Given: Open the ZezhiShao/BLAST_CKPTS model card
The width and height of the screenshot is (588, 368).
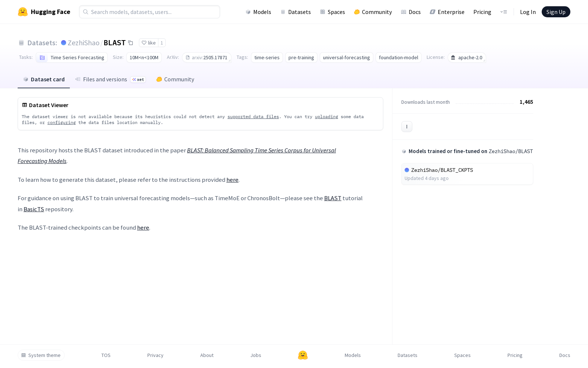Looking at the screenshot, I should point(467,174).
